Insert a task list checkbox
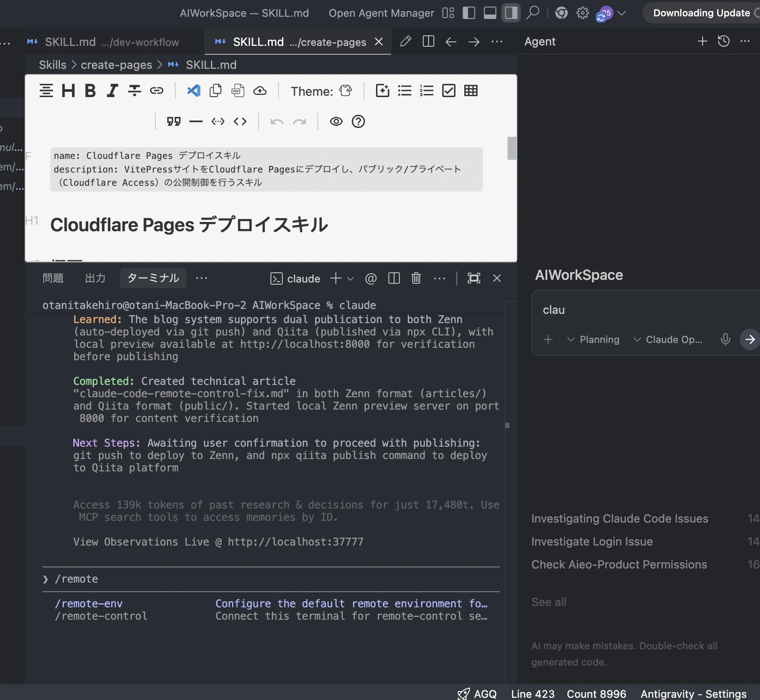760x700 pixels. point(449,91)
